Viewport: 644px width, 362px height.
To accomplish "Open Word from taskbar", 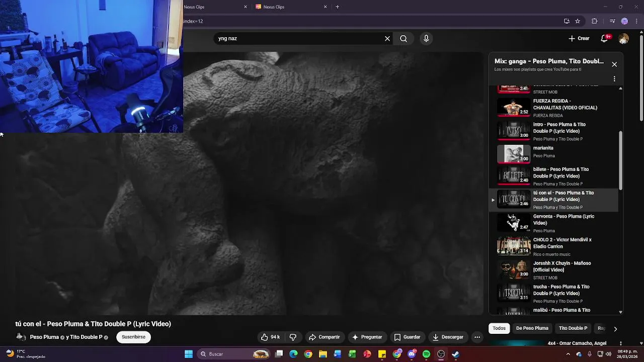I will click(338, 354).
